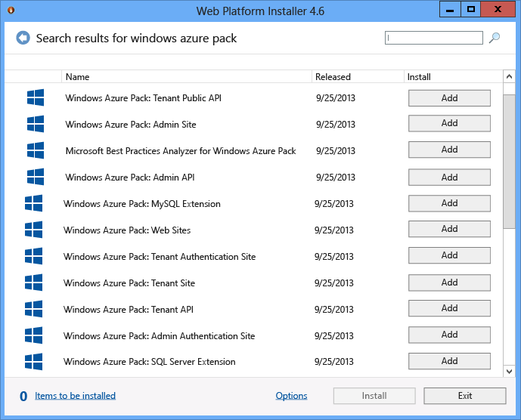Image resolution: width=521 pixels, height=420 pixels.
Task: Click the Windows logo beside Tenant Authentication Site
Action: [x=33, y=256]
